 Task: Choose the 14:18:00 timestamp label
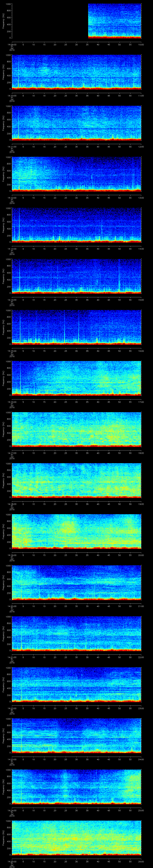click(12, 504)
